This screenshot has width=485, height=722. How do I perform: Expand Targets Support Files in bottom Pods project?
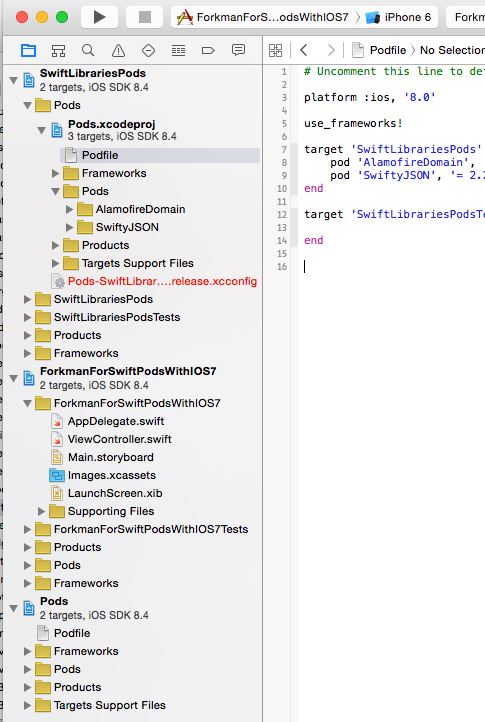[28, 705]
